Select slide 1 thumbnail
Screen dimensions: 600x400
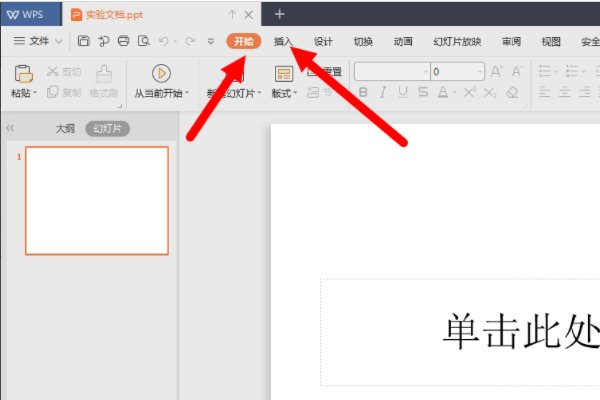point(97,201)
